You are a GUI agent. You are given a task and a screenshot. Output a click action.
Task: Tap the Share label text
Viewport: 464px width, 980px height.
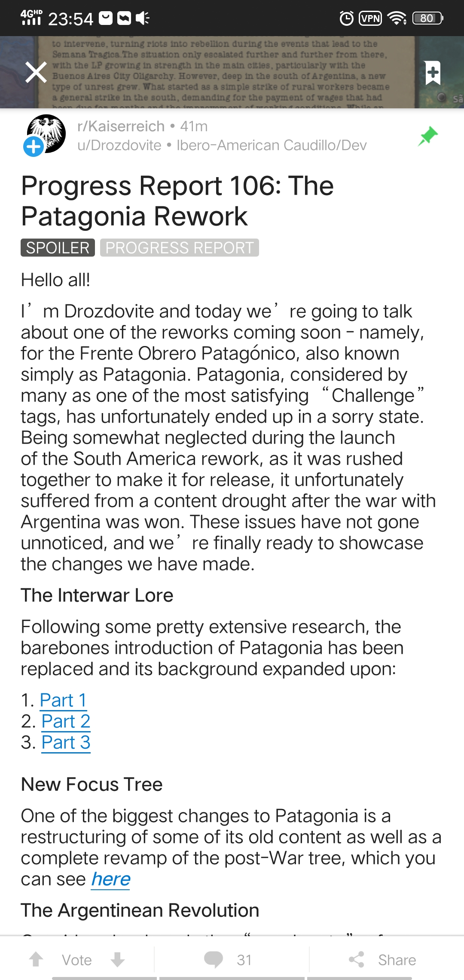coord(397,960)
